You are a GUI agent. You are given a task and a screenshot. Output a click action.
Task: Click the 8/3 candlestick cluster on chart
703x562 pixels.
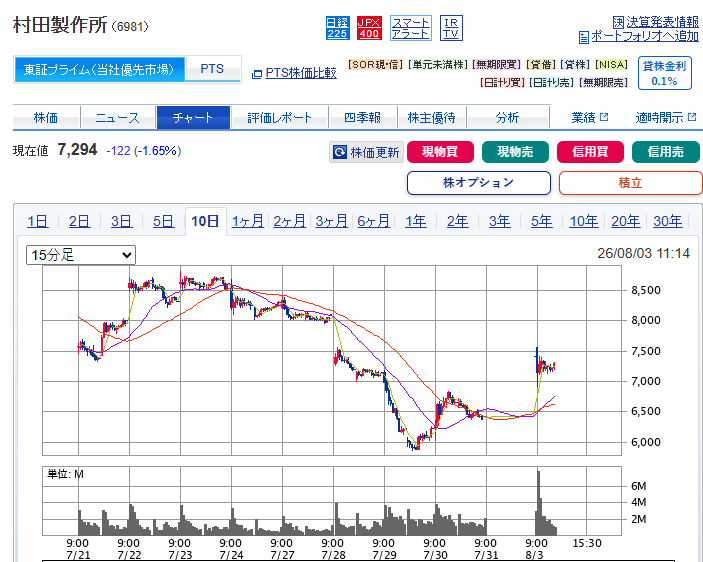coord(546,365)
